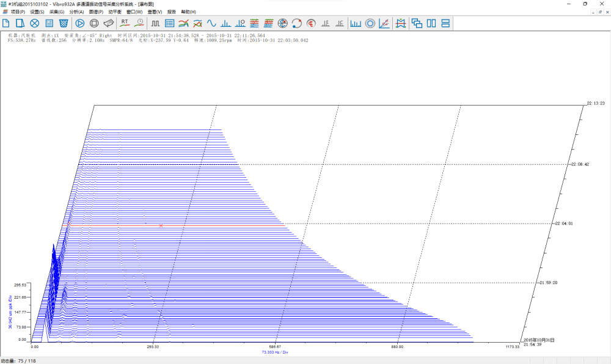Start acquisition with the play icon
Viewport: 611px width, 364px height.
pos(80,23)
